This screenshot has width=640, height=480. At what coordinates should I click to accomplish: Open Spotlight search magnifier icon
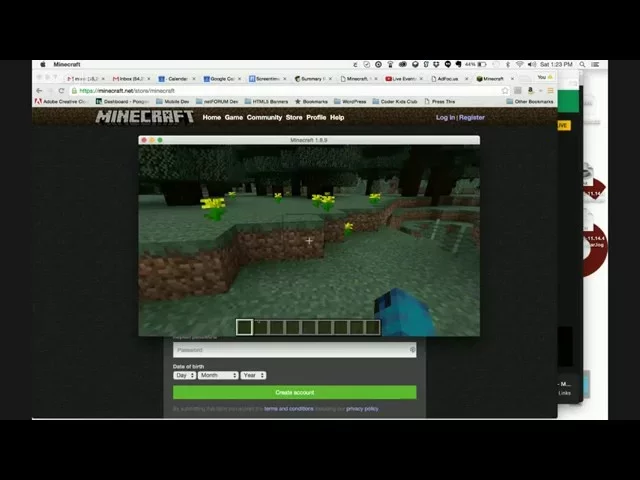point(582,64)
